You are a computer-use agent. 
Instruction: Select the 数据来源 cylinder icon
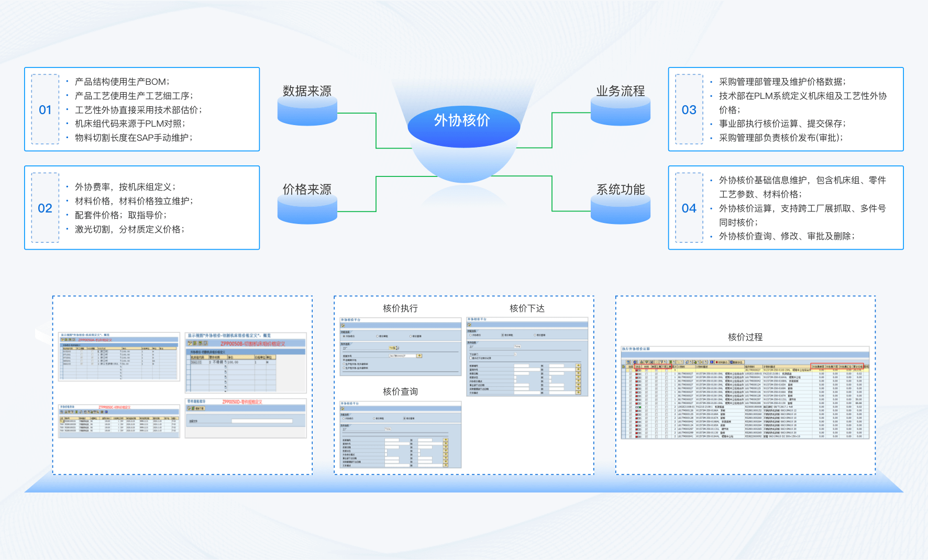coord(307,111)
